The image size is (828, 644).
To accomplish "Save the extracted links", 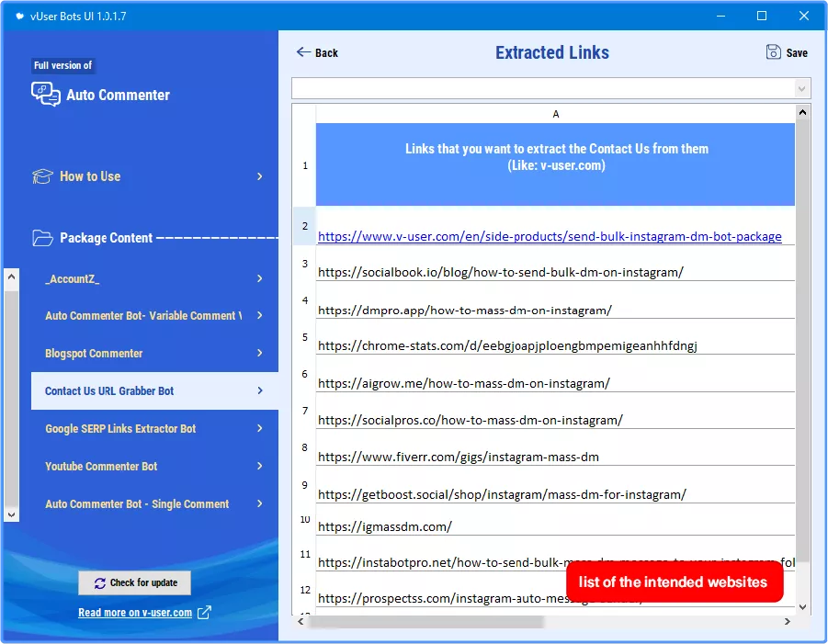I will coord(787,52).
